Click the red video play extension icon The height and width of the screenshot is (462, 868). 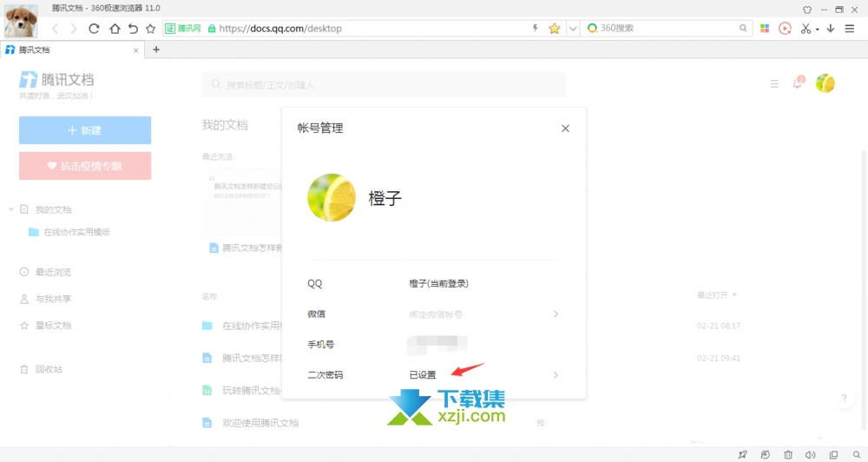[x=785, y=29]
